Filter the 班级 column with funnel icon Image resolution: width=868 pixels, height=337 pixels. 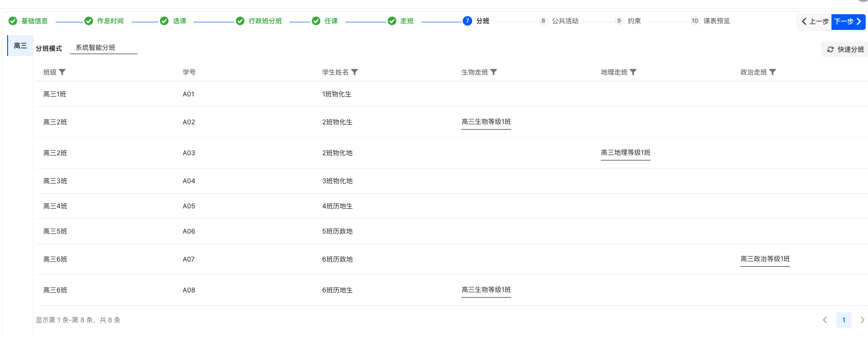62,72
